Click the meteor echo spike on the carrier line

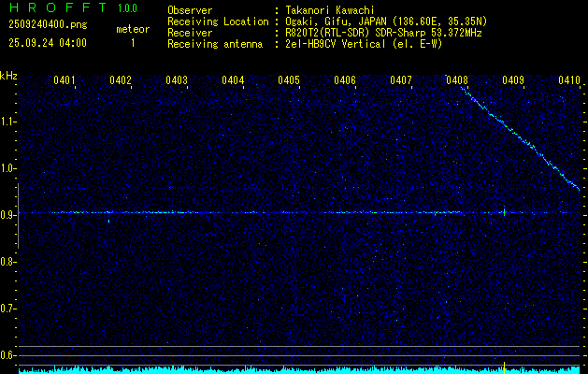[505, 211]
